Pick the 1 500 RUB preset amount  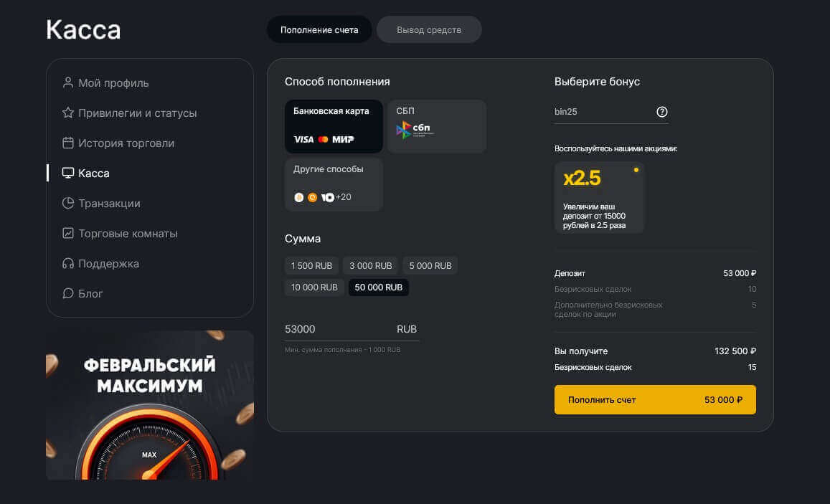tap(312, 266)
